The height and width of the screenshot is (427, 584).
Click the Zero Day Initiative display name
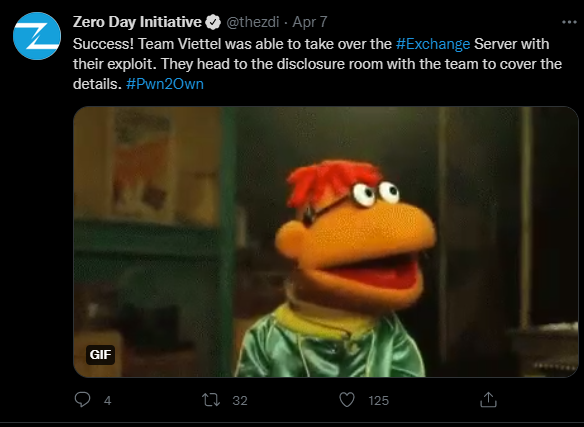(137, 22)
